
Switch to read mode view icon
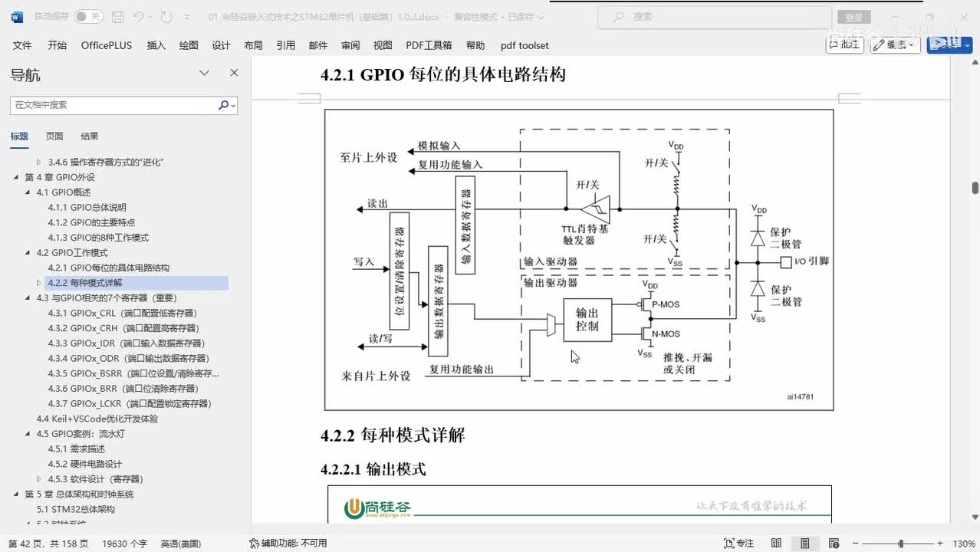click(x=776, y=544)
